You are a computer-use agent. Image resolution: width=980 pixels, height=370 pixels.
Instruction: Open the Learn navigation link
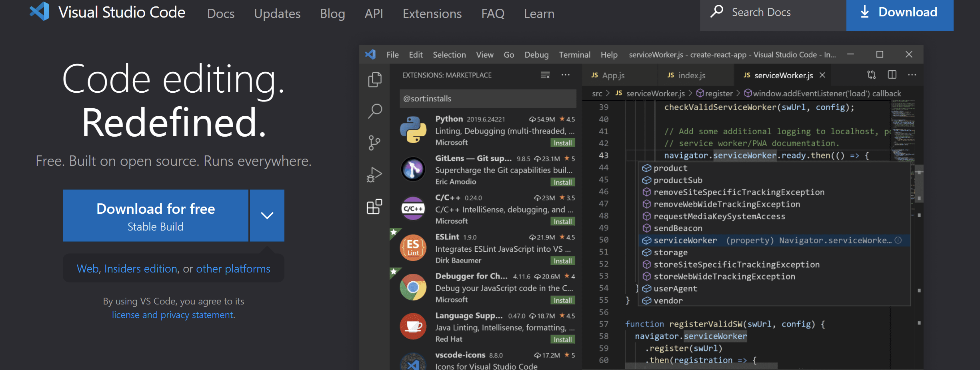pos(539,14)
